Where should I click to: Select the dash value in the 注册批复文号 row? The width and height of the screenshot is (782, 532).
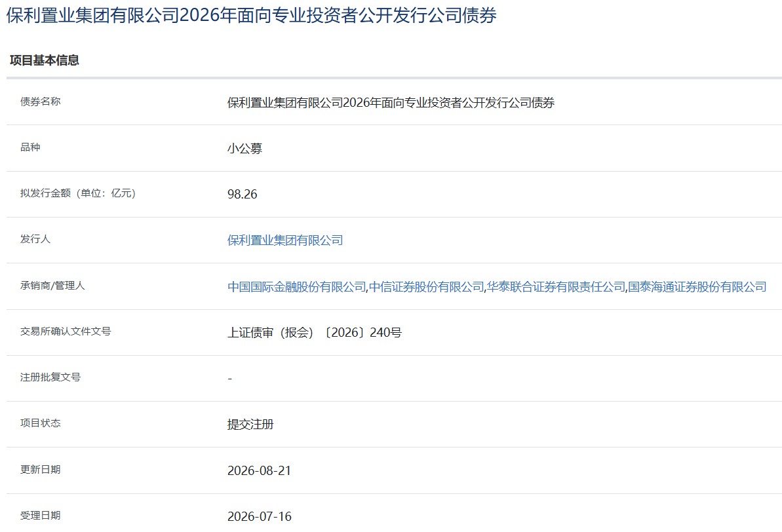click(230, 379)
